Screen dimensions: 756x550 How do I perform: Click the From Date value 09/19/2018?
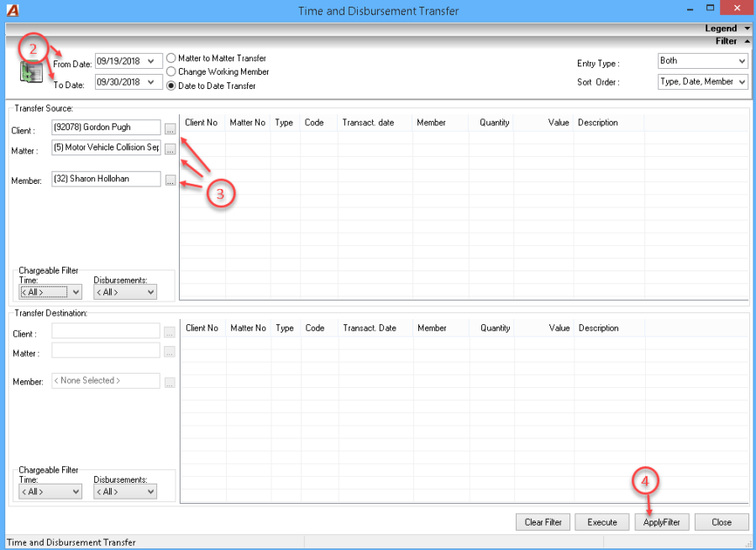[x=118, y=61]
